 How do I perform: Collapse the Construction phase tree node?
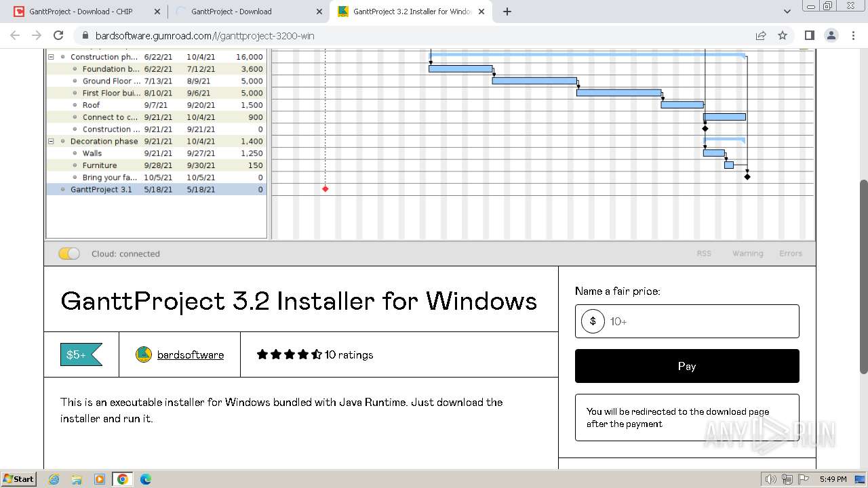(51, 57)
